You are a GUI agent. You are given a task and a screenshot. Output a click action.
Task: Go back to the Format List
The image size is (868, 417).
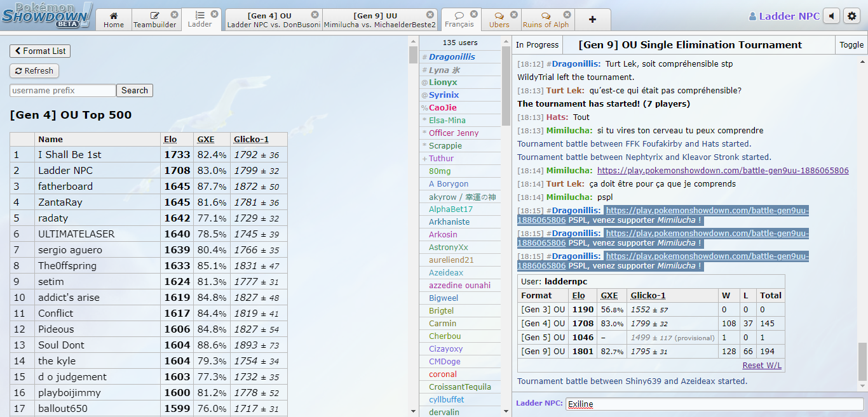pos(40,51)
